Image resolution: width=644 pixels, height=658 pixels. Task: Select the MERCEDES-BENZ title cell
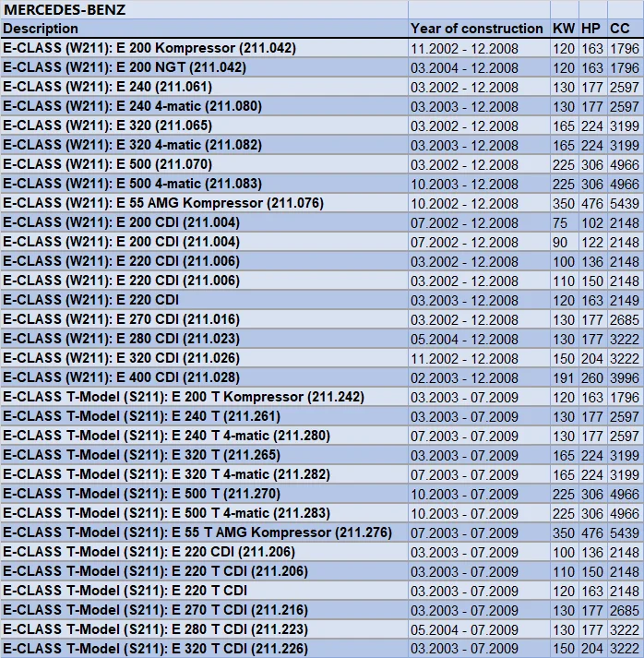click(204, 9)
